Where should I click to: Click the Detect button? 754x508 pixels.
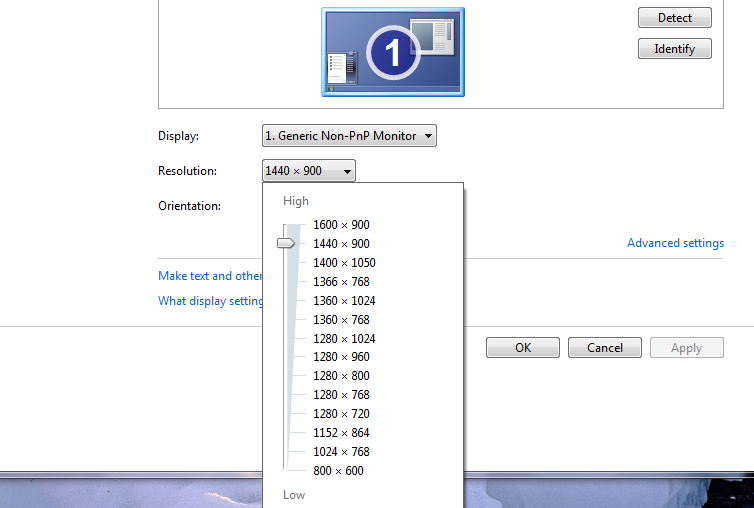click(675, 18)
